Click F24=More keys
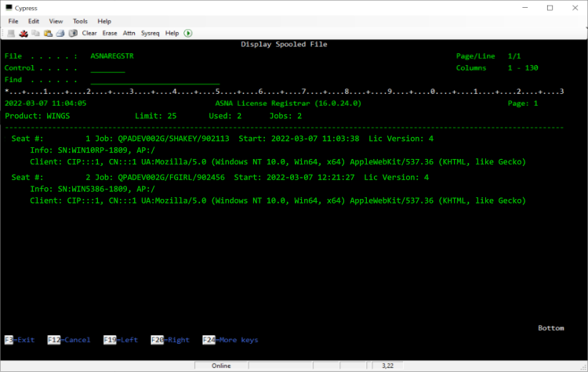Viewport: 588px width, 372px height. point(230,340)
